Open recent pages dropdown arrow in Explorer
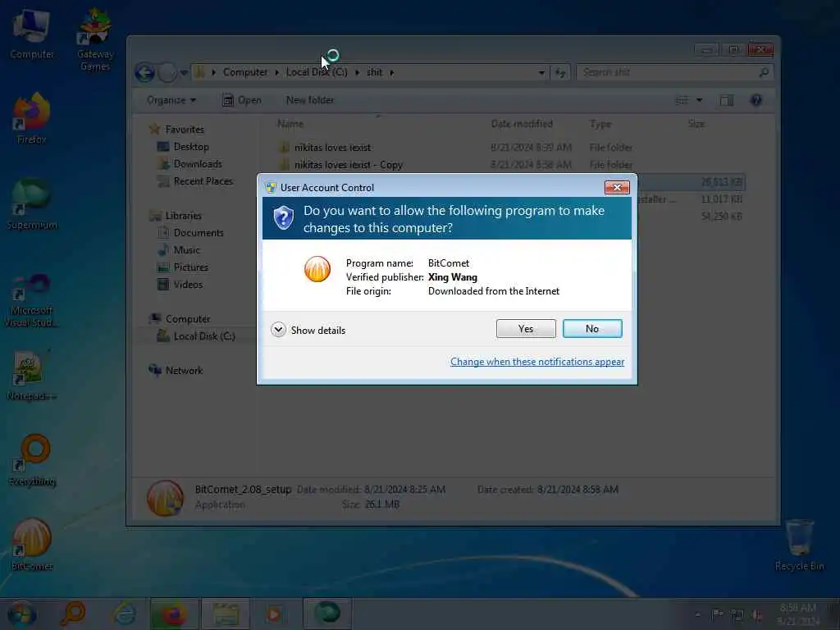The height and width of the screenshot is (630, 840). pos(184,73)
